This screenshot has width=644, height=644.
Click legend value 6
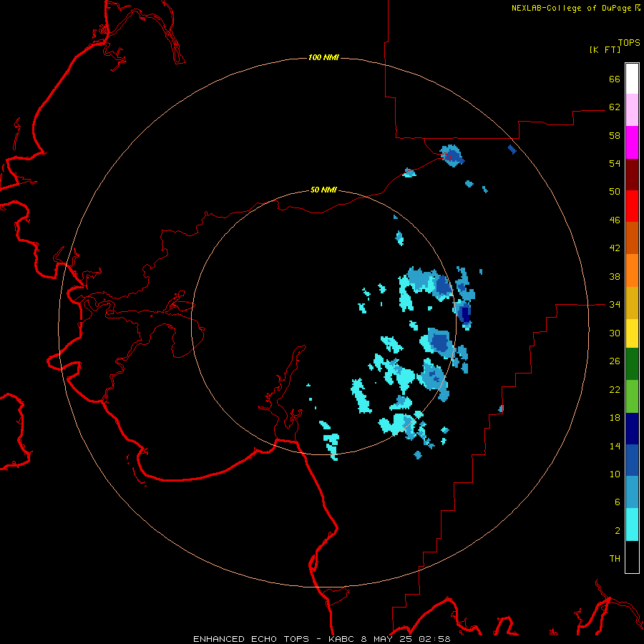click(x=618, y=502)
